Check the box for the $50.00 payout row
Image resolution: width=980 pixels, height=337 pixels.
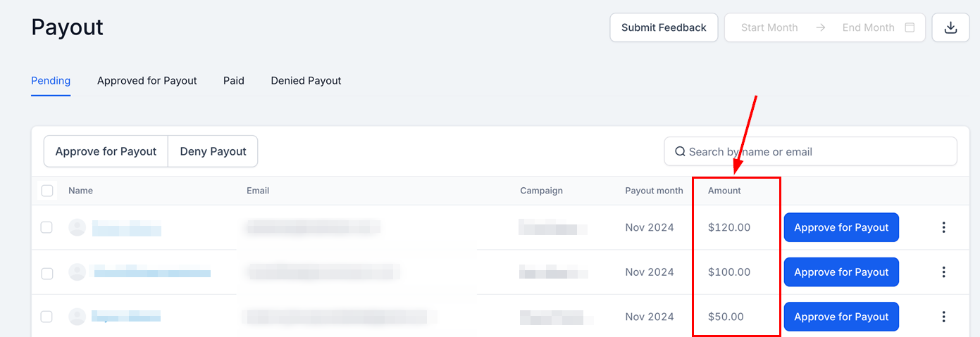coord(46,317)
